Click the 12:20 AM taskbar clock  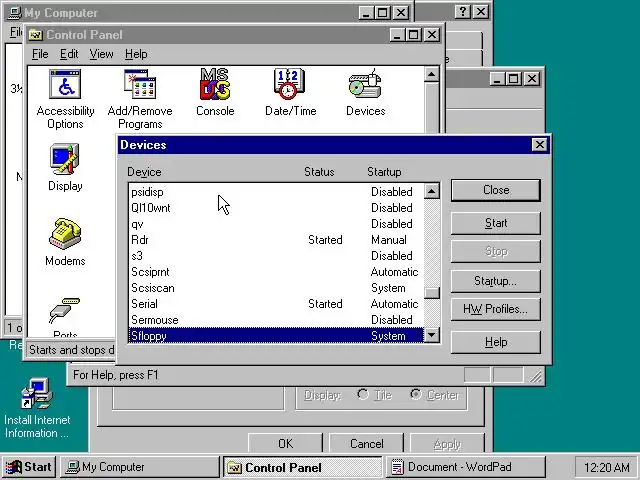(x=607, y=467)
